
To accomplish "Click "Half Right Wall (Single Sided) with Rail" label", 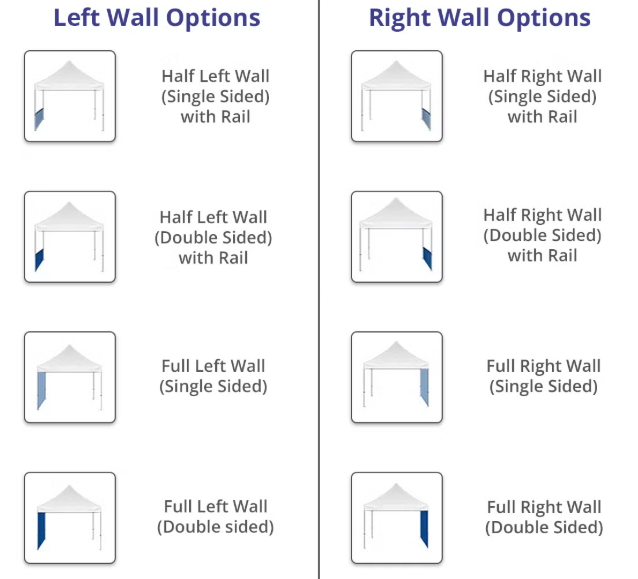I will [x=542, y=96].
